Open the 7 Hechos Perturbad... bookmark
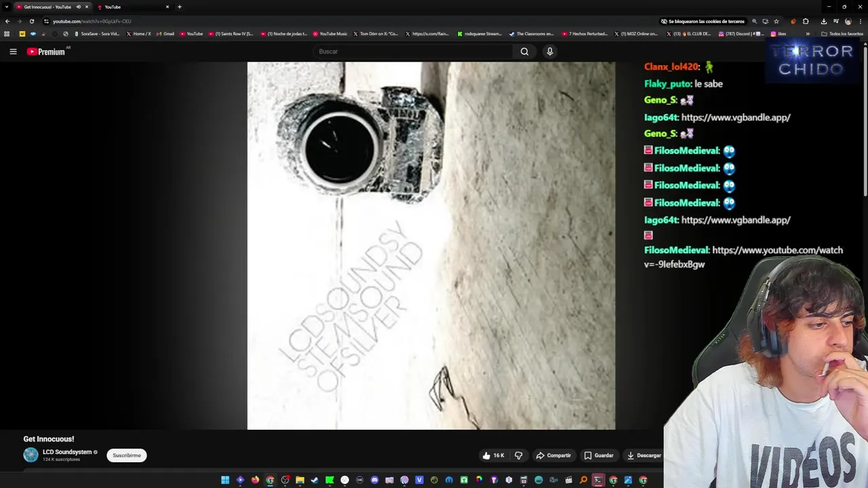The height and width of the screenshot is (488, 868). pyautogui.click(x=585, y=33)
